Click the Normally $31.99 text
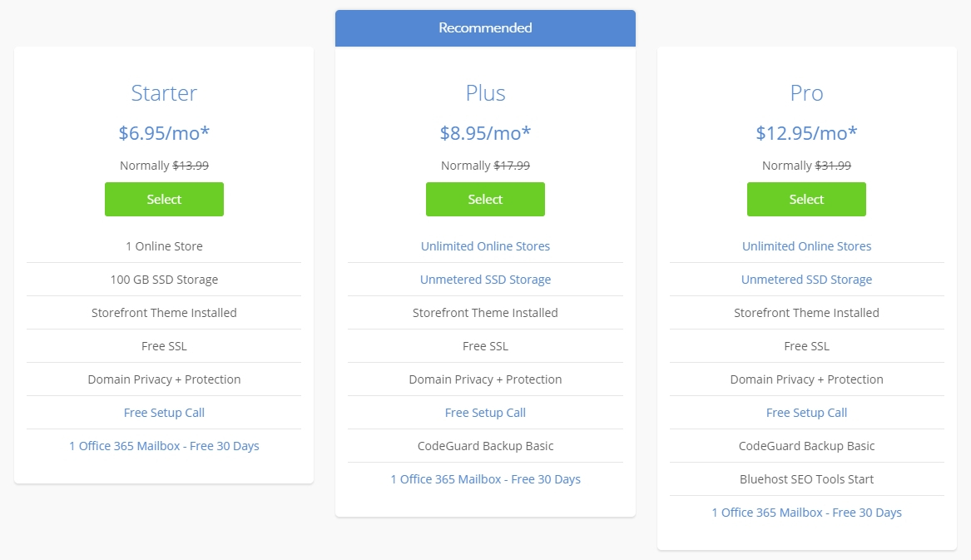Viewport: 971px width, 560px height. point(806,166)
